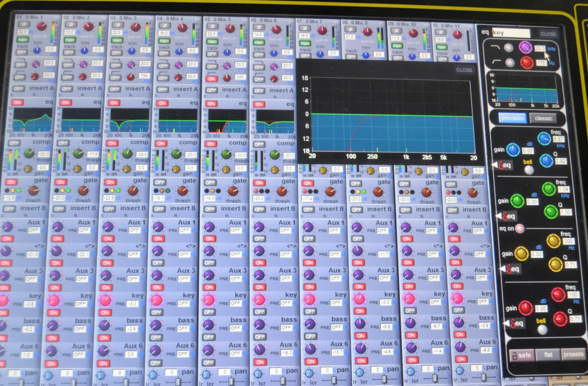Select the 175 Hz high-pass frequency field
Viewport: 588px width, 386px height.
(x=541, y=63)
